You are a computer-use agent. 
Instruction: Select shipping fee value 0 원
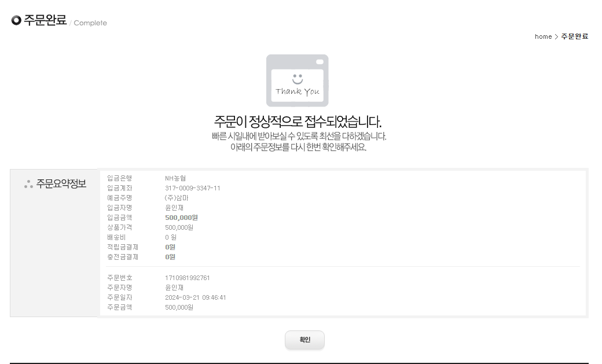click(x=171, y=237)
